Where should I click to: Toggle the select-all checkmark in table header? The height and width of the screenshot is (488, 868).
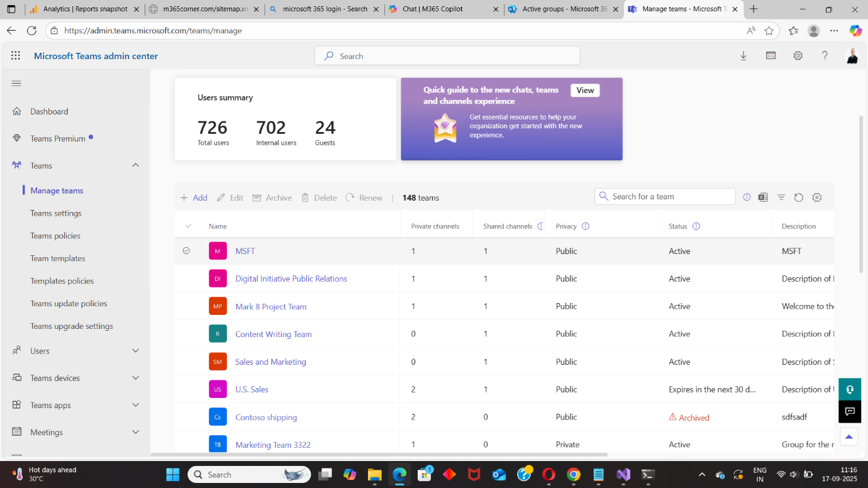(188, 226)
